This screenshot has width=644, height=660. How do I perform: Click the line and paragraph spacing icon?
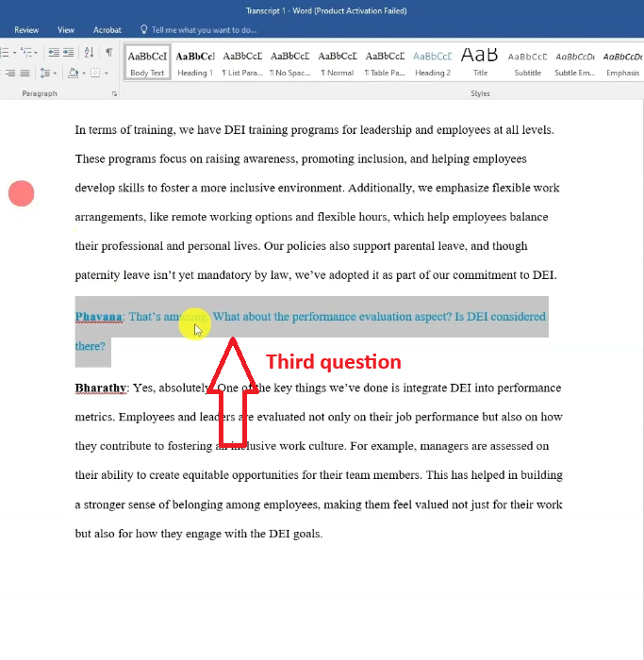(45, 74)
